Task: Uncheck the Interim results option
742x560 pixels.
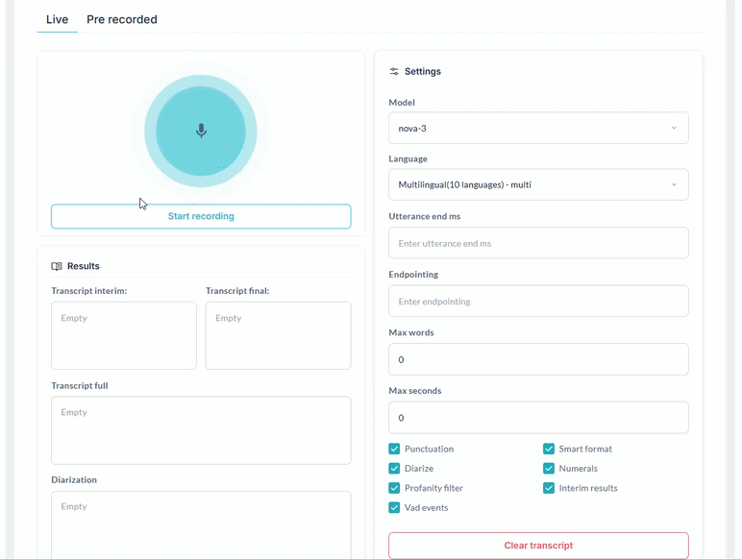Action: point(549,488)
